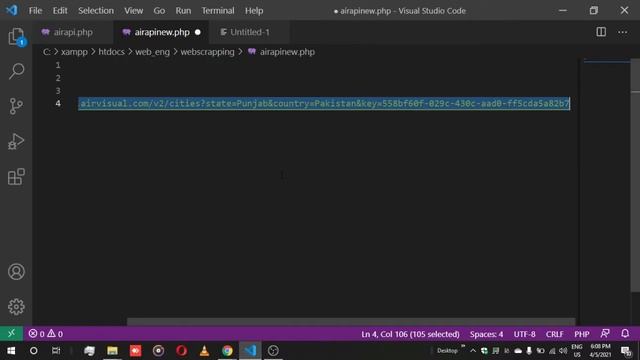Go to line via Ln 4, Col 106

coord(410,334)
